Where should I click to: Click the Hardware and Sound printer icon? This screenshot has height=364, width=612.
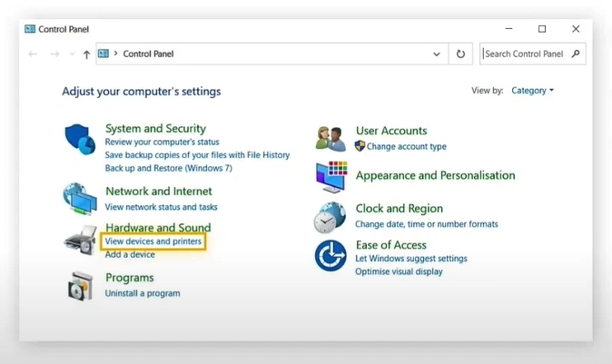coord(80,241)
